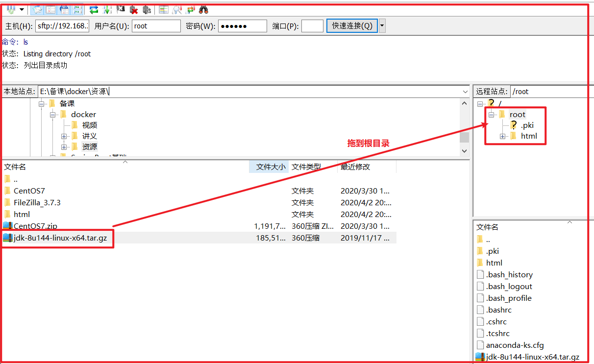594x364 pixels.
Task: Open the quick connect history dropdown
Action: pyautogui.click(x=382, y=26)
